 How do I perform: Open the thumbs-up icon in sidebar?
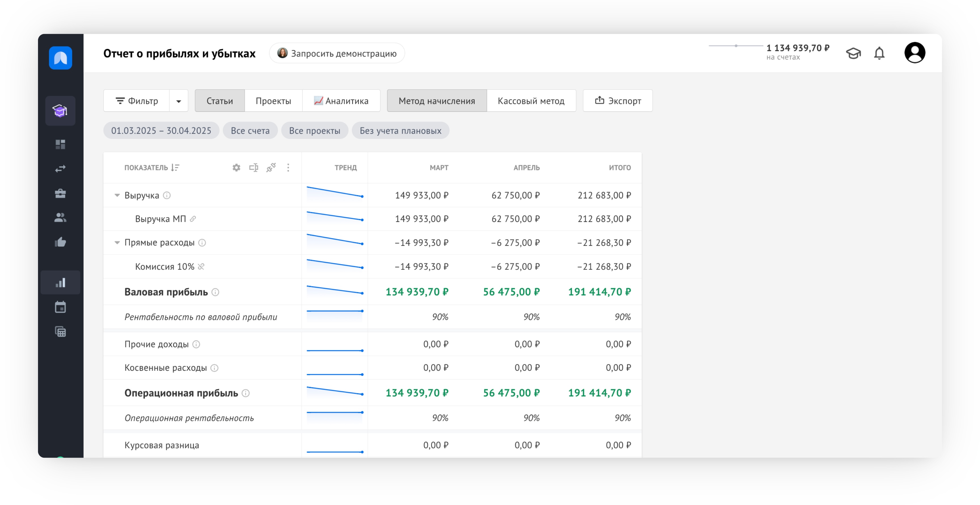pos(60,242)
